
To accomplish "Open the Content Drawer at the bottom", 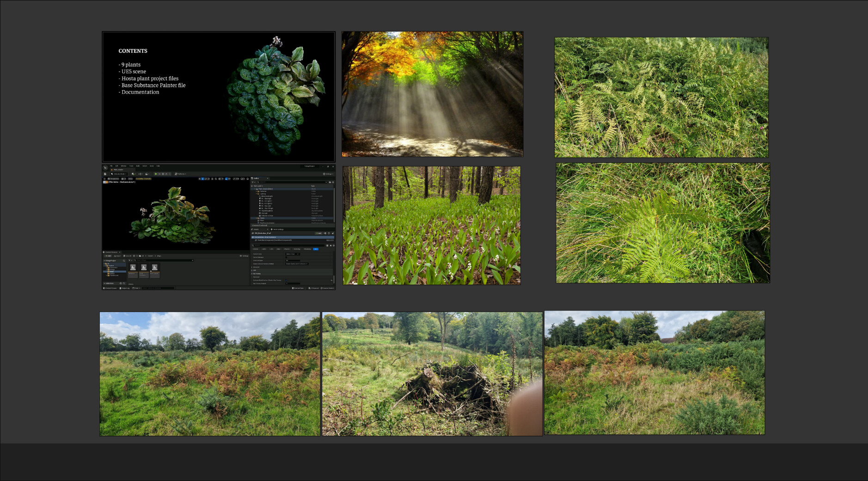I will pyautogui.click(x=110, y=288).
